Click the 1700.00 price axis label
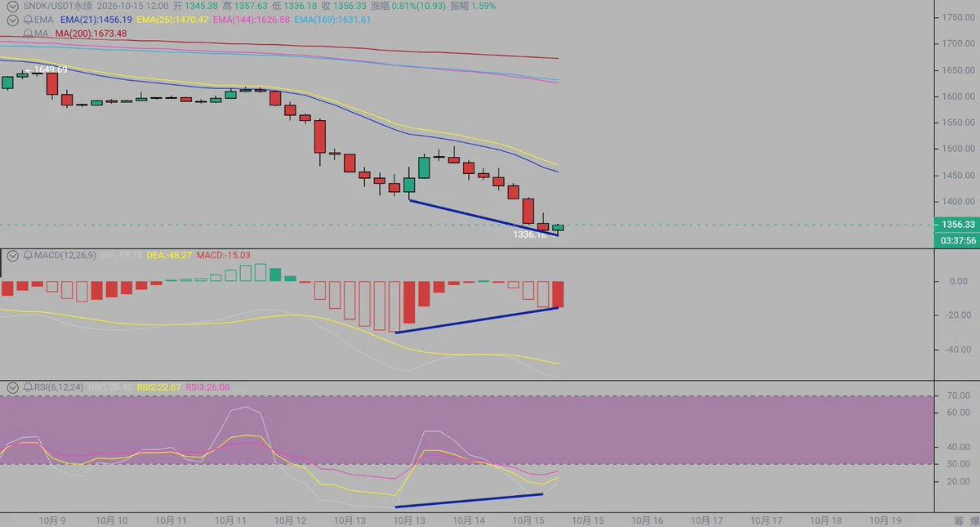 click(x=960, y=43)
